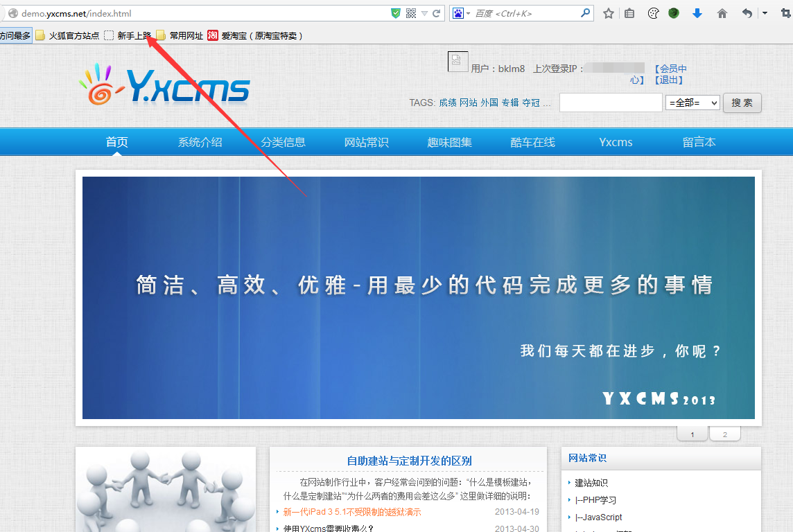
Task: Open the |--JavaScript sidebar category
Action: tap(598, 517)
